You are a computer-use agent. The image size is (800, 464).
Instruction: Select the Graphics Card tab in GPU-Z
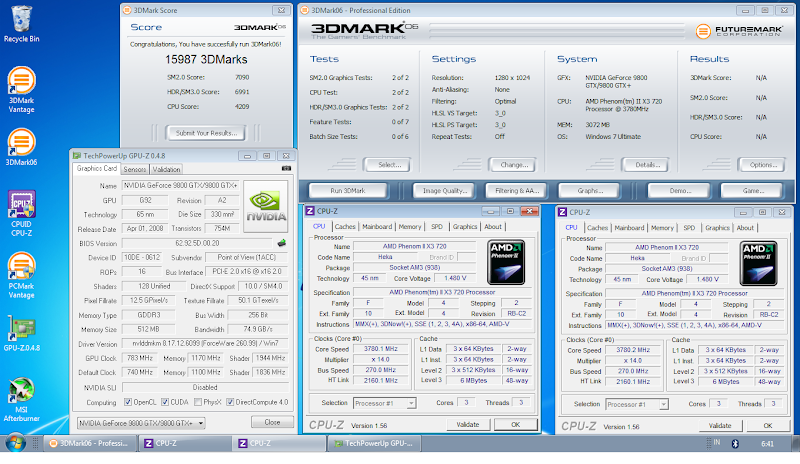coord(96,168)
